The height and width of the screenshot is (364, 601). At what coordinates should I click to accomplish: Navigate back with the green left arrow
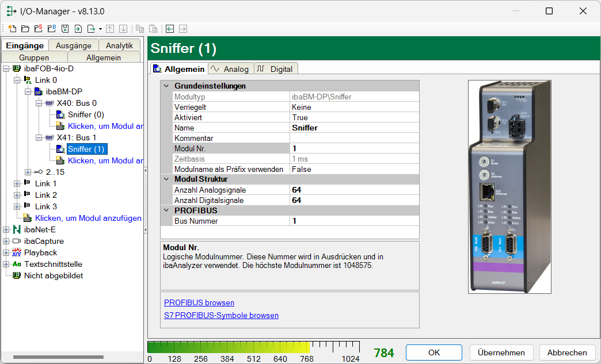click(170, 29)
